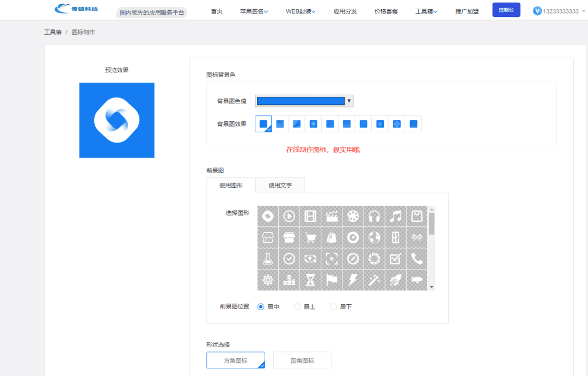Click the 控制台 button
Image resolution: width=588 pixels, height=376 pixels.
(x=506, y=10)
